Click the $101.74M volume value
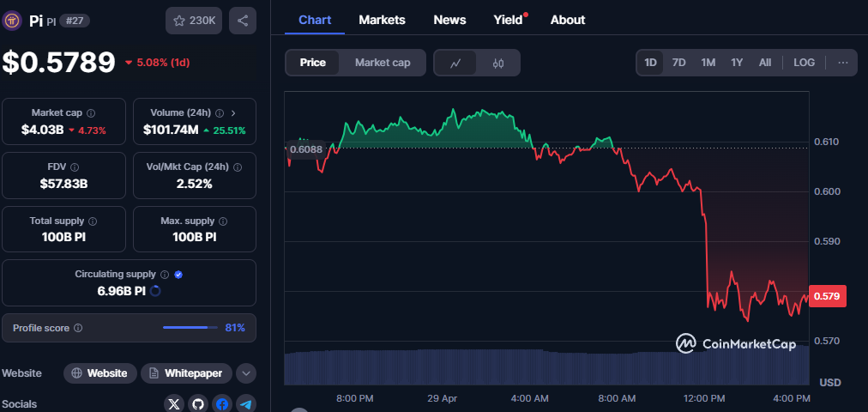 click(171, 130)
